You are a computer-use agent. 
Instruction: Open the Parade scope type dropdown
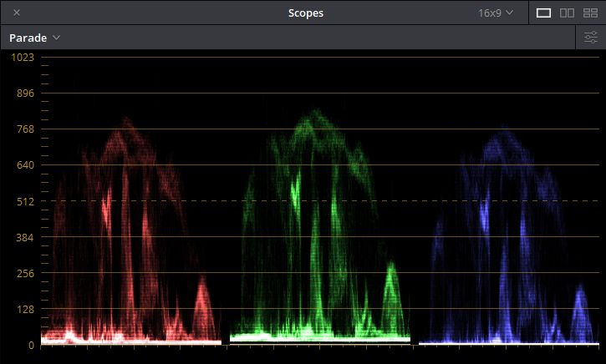pyautogui.click(x=34, y=38)
